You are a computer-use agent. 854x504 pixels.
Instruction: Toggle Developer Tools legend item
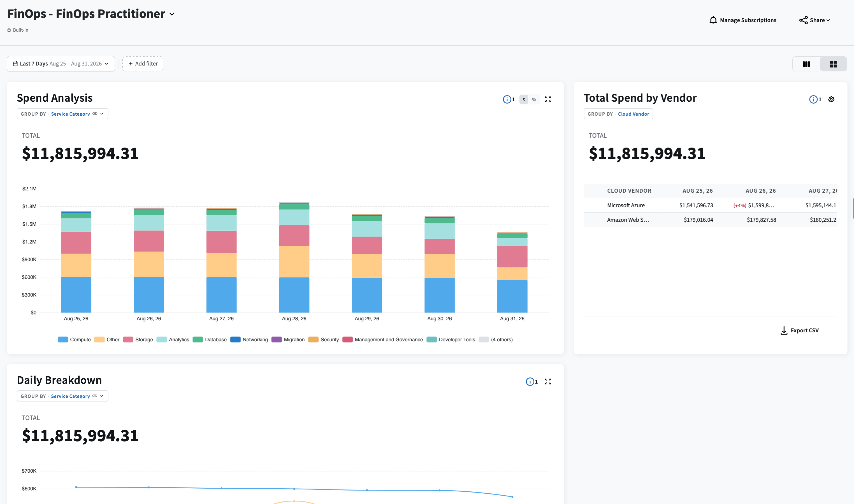[x=451, y=340]
